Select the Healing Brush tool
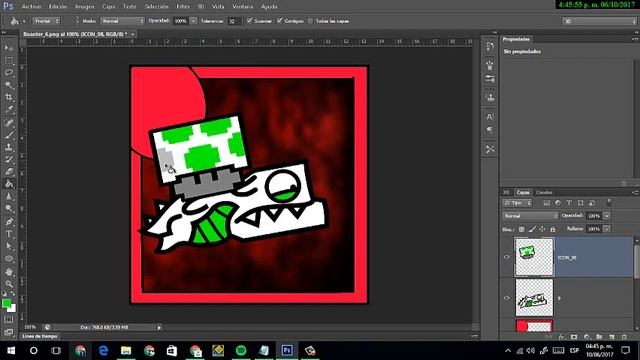The height and width of the screenshot is (360, 640). click(9, 122)
